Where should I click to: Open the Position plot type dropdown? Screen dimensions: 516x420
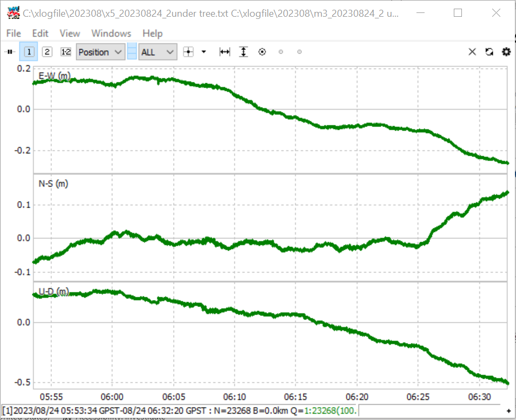point(101,52)
